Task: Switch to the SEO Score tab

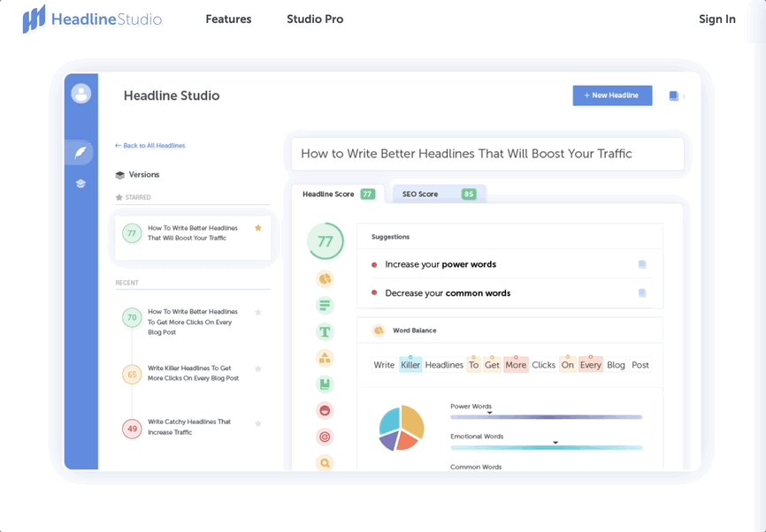Action: pyautogui.click(x=439, y=194)
